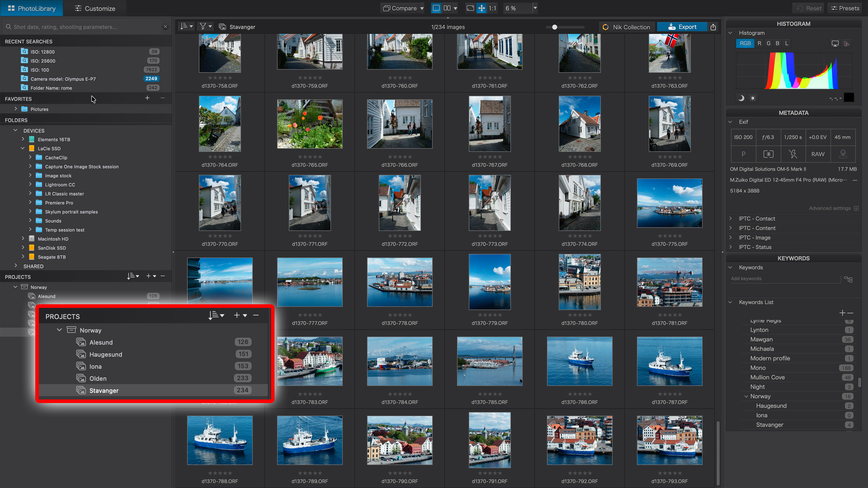The height and width of the screenshot is (488, 868).
Task: Expand the IPTC - Status section
Action: [730, 247]
